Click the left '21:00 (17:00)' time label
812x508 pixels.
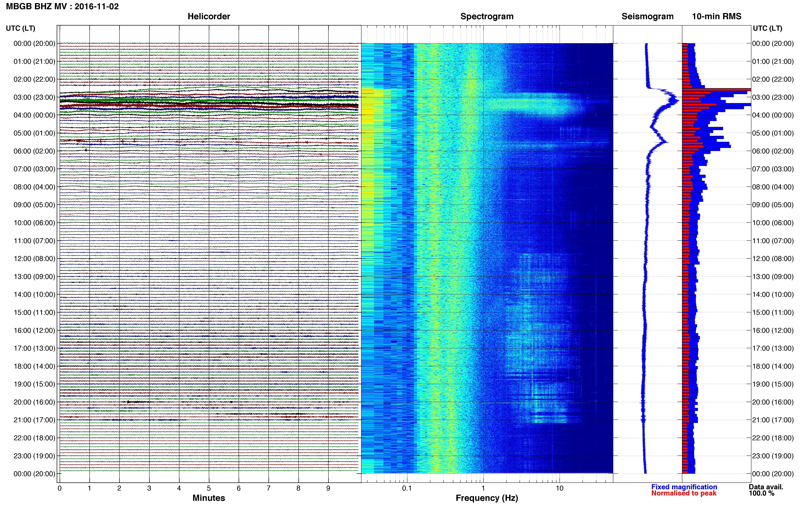click(34, 420)
